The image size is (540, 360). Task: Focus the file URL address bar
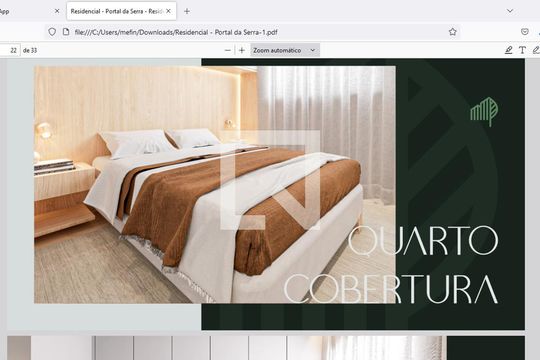click(253, 32)
